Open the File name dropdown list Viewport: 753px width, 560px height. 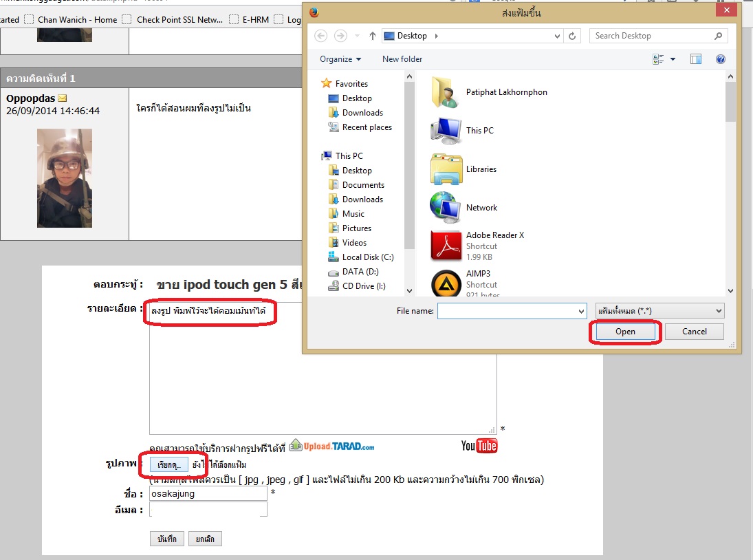click(x=581, y=311)
